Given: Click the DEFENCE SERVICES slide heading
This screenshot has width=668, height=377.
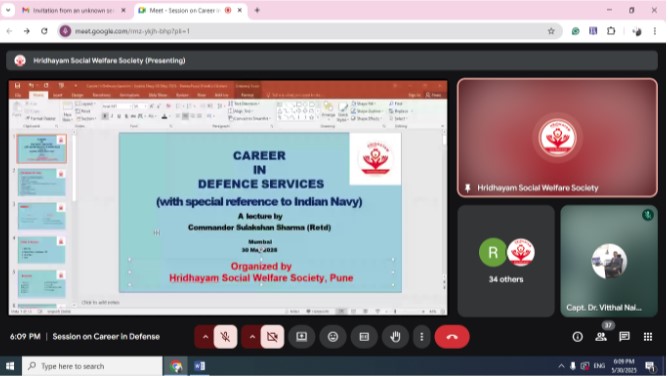Looking at the screenshot, I should [261, 184].
